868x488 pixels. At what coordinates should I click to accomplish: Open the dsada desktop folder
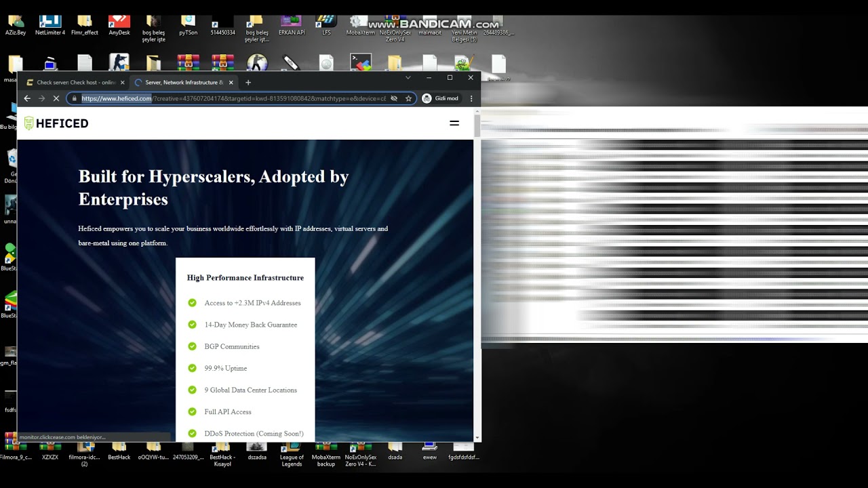click(x=395, y=451)
